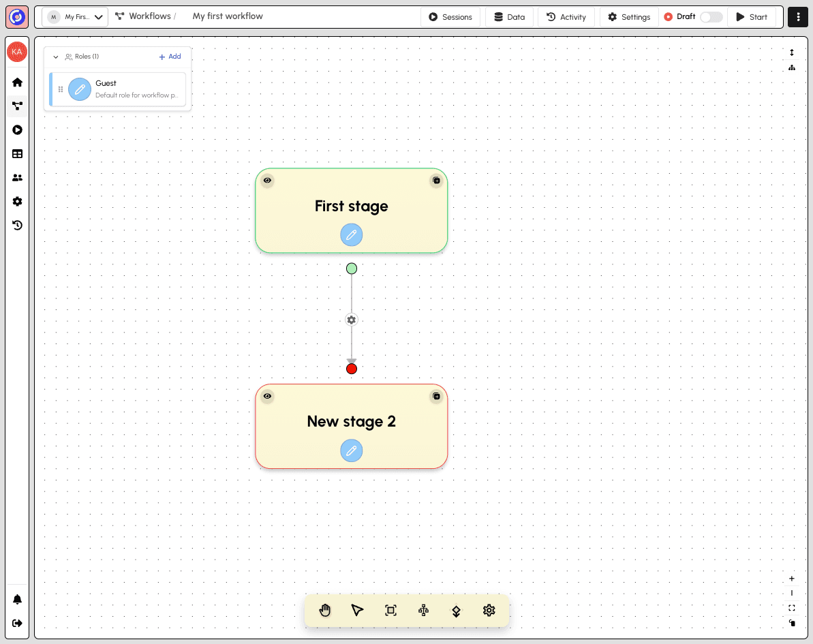The image size is (813, 644).
Task: Open canvas settings via bottom toolbar gear
Action: 489,611
